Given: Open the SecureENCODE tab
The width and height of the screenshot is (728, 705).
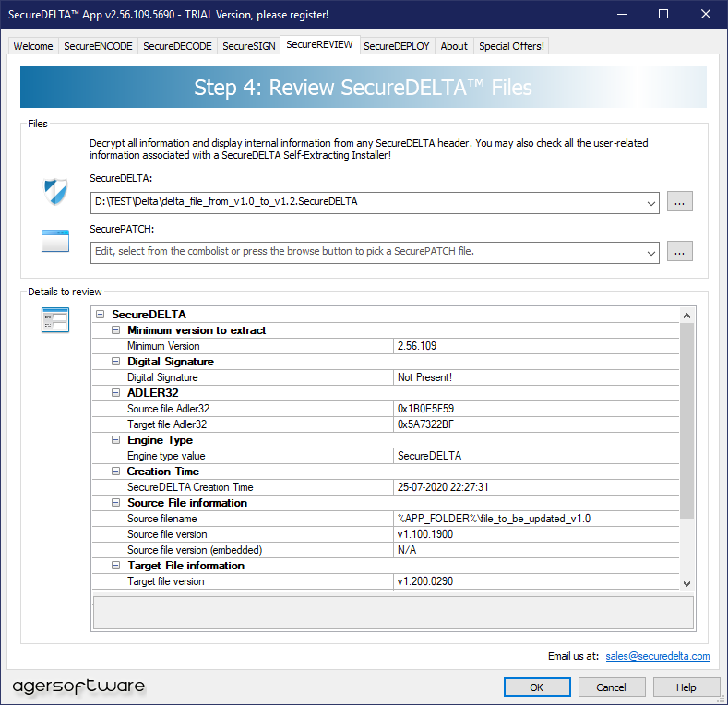Looking at the screenshot, I should click(98, 46).
